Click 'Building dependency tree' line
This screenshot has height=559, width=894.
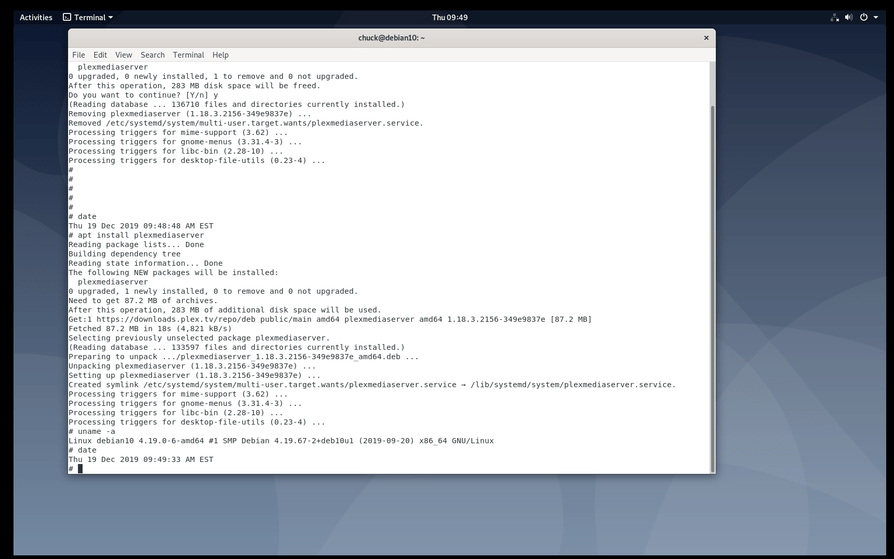coord(124,254)
